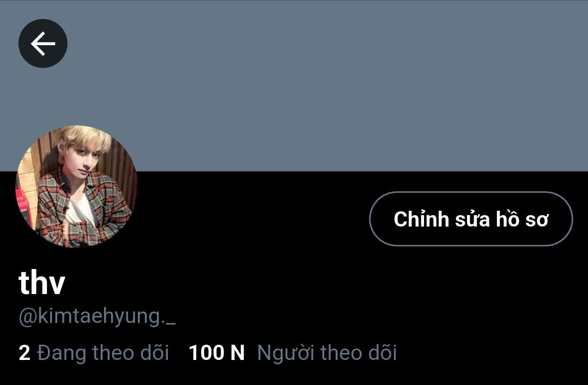This screenshot has width=588, height=385.
Task: Open the circular profile picture
Action: (x=76, y=186)
